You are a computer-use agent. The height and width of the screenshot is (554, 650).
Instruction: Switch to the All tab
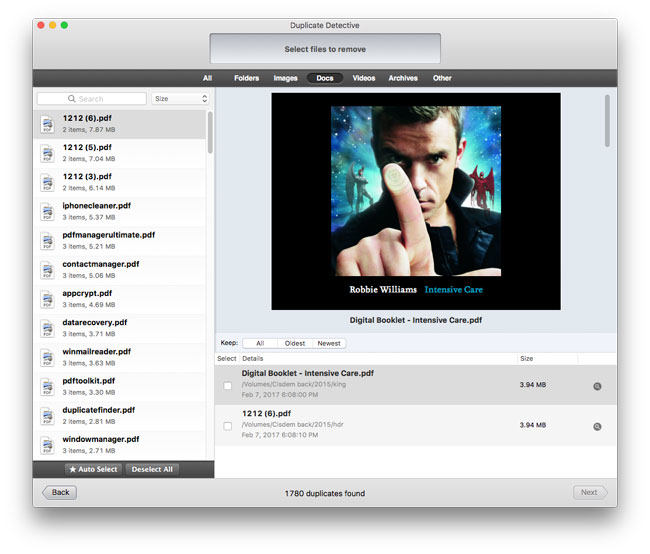(207, 78)
